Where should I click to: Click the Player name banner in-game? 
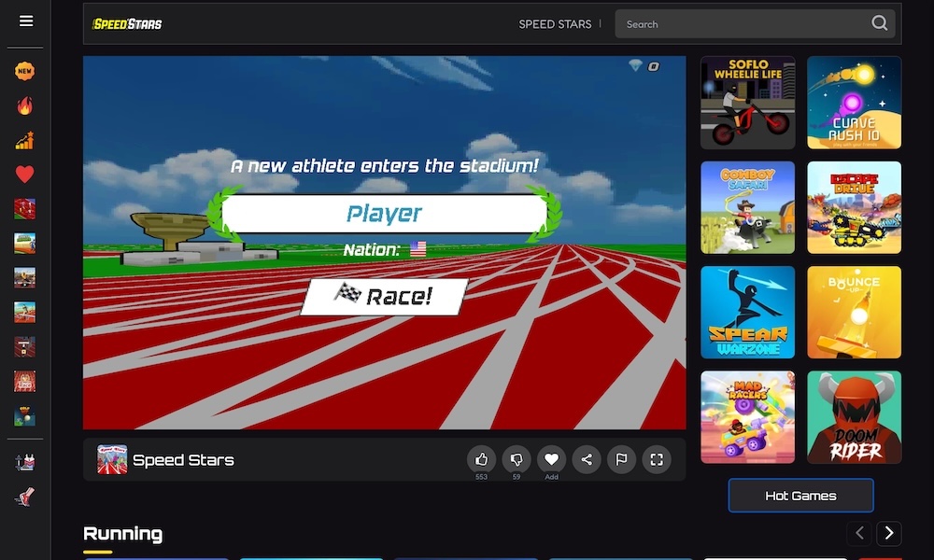384,214
